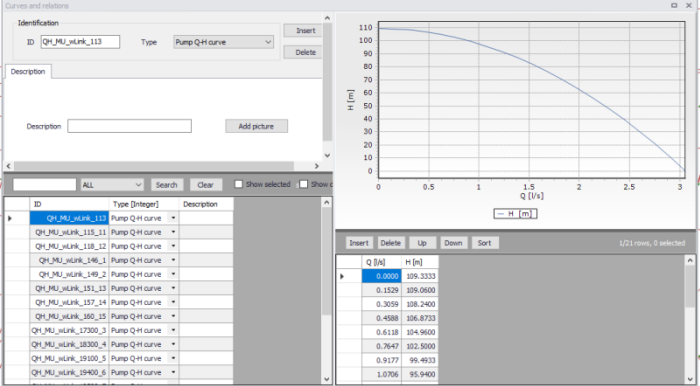Click the Search button

167,184
